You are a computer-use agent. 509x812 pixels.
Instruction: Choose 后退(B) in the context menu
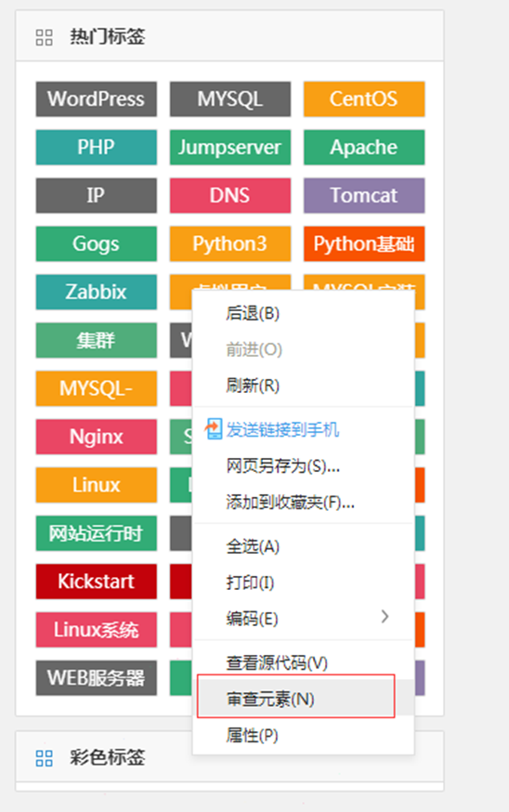[x=304, y=313]
